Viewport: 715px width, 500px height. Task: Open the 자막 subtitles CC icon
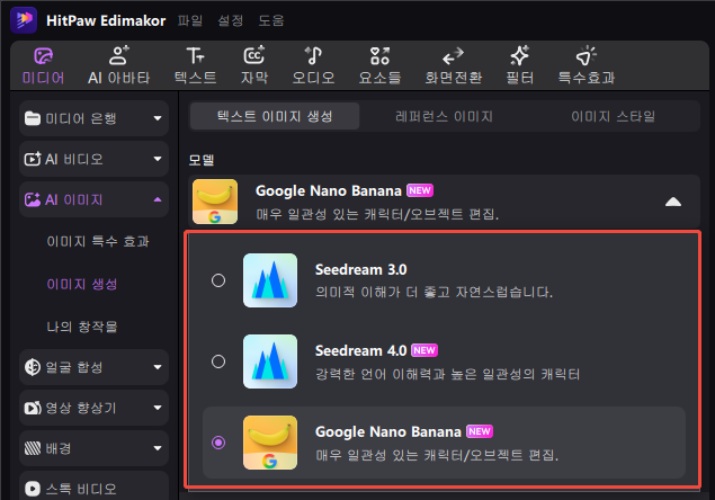(x=254, y=56)
